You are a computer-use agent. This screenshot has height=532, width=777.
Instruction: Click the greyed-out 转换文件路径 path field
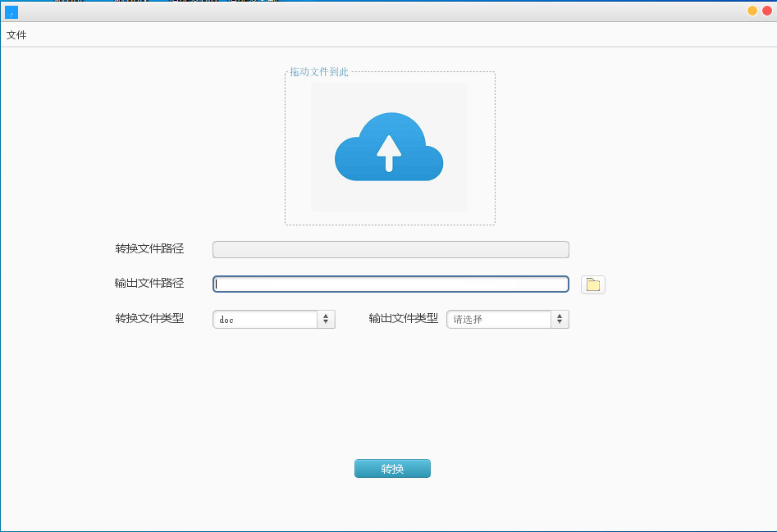(x=391, y=250)
